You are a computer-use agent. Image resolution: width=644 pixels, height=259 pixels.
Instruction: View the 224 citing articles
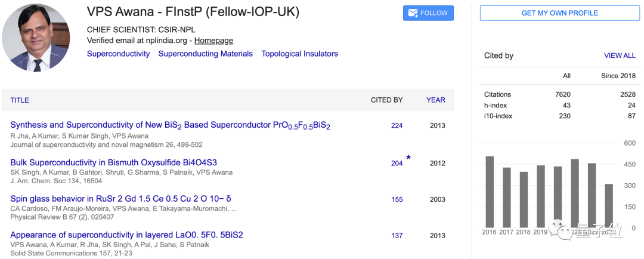(x=397, y=126)
